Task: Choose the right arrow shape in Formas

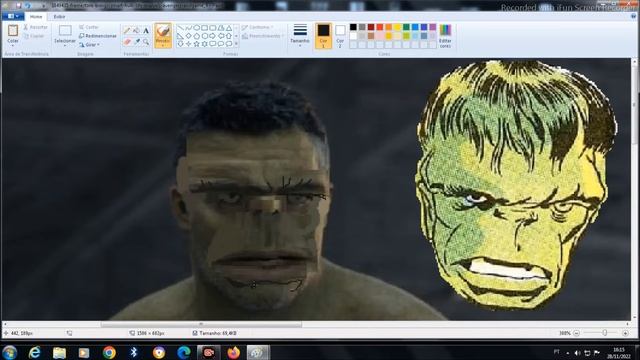Action: [x=213, y=36]
